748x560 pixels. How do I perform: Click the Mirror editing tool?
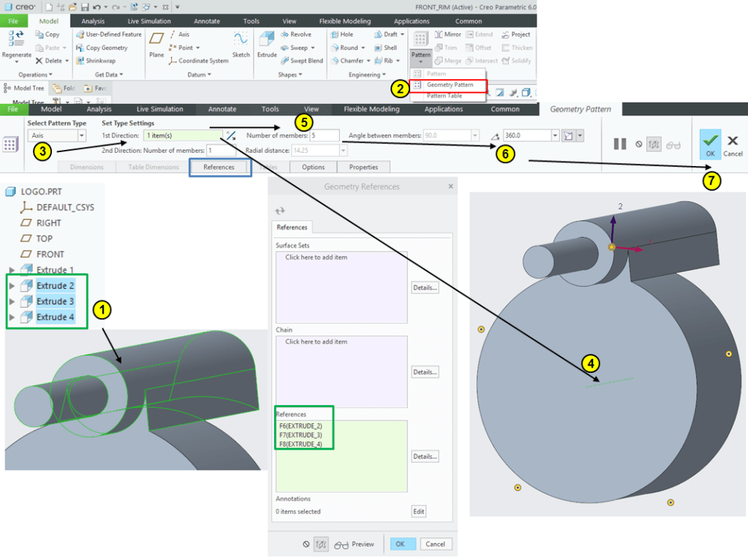tap(447, 34)
